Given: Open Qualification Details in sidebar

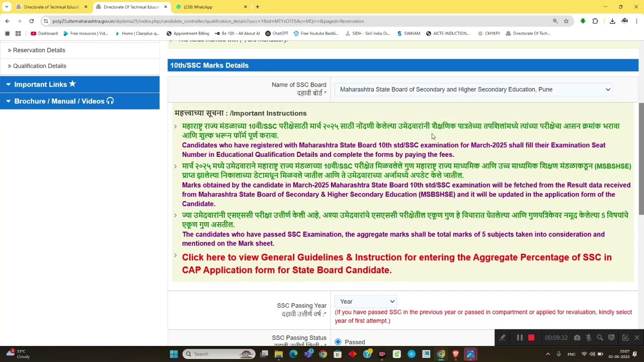Looking at the screenshot, I should point(39,66).
